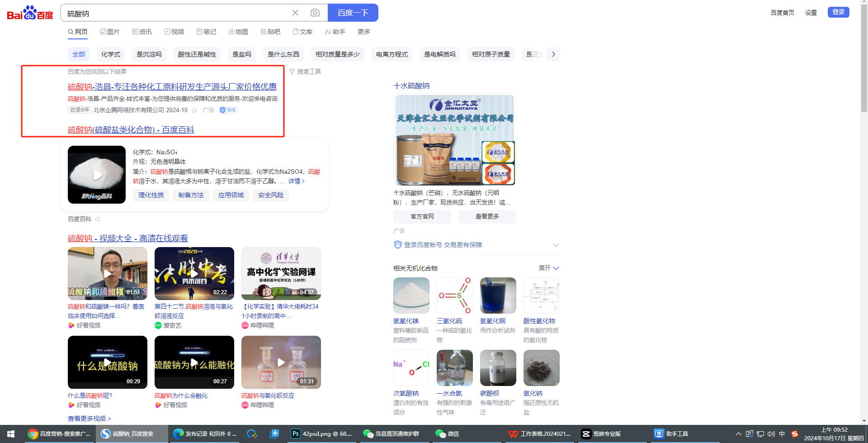868x443 pixels.
Task: Open the 十水硫酸钠 ad title link
Action: click(x=411, y=86)
